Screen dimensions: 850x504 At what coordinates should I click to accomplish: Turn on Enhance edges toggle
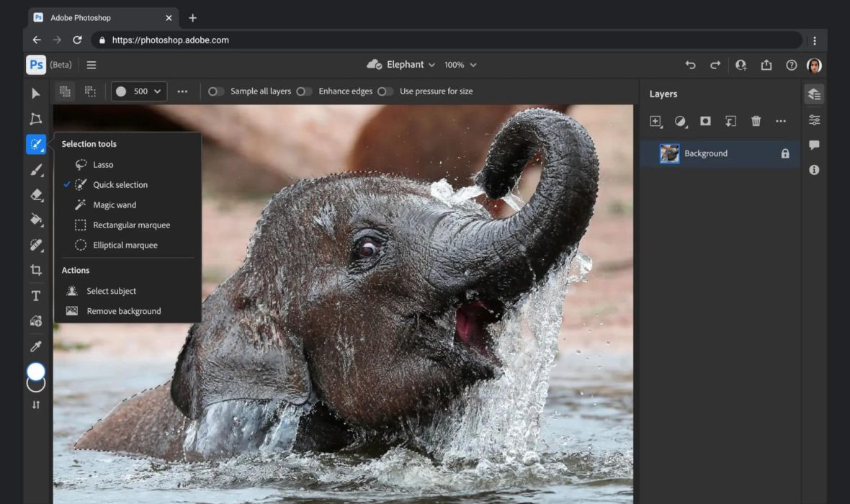pos(304,91)
